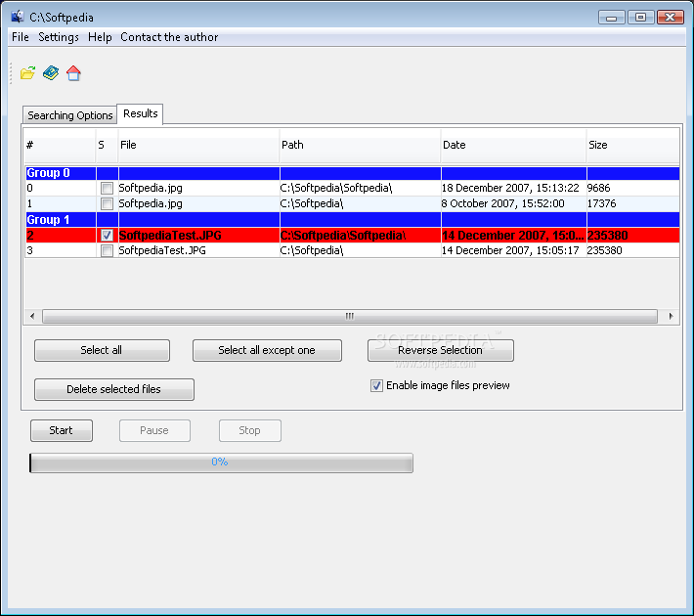
Task: Open the Help menu
Action: (100, 37)
